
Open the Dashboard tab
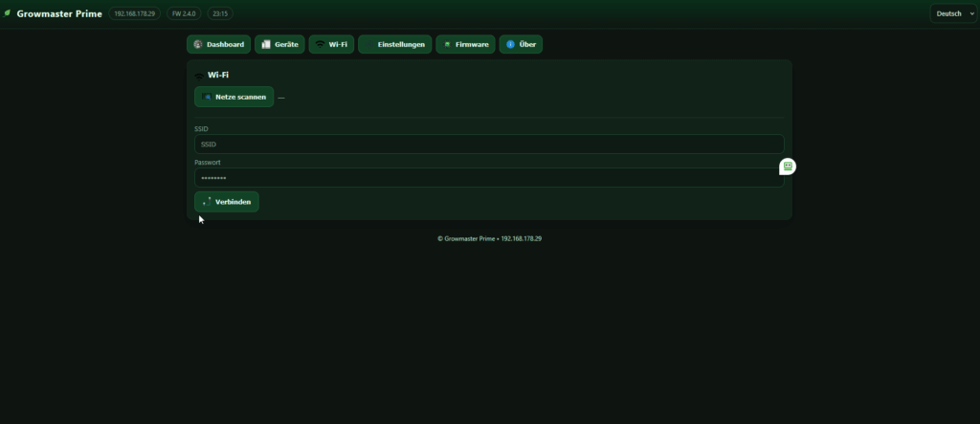click(x=219, y=44)
